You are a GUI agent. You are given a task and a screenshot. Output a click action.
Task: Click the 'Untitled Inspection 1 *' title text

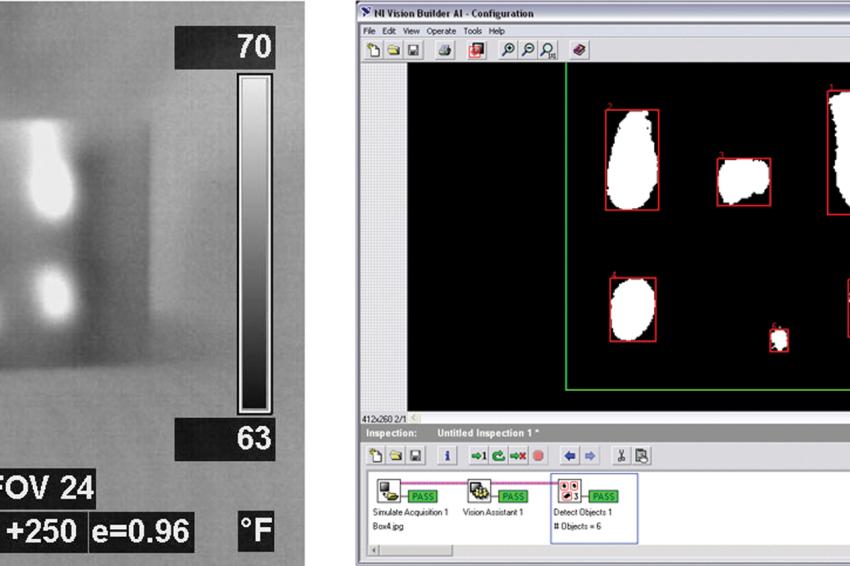click(488, 433)
